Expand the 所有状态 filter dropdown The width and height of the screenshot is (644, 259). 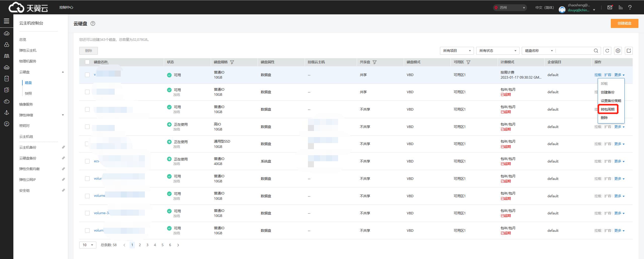[497, 51]
